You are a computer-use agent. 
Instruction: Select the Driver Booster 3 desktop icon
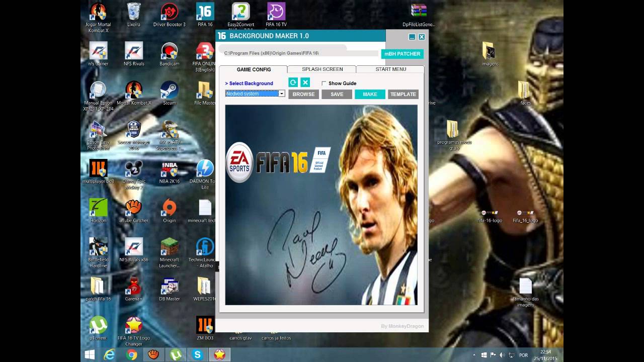pyautogui.click(x=170, y=15)
